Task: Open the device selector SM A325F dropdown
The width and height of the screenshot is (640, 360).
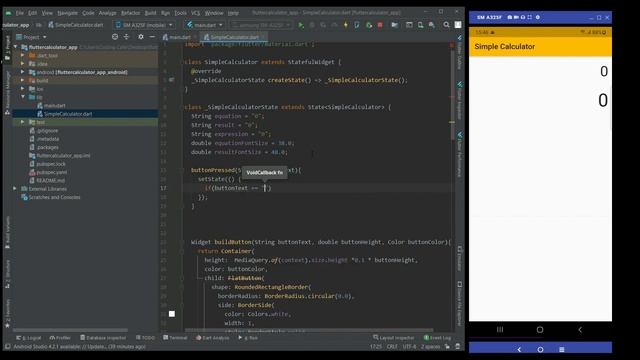Action: click(144, 25)
